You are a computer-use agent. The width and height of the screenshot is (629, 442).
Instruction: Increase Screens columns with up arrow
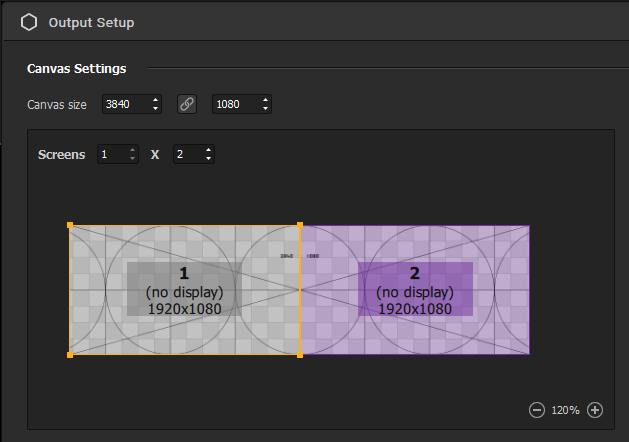tap(208, 150)
